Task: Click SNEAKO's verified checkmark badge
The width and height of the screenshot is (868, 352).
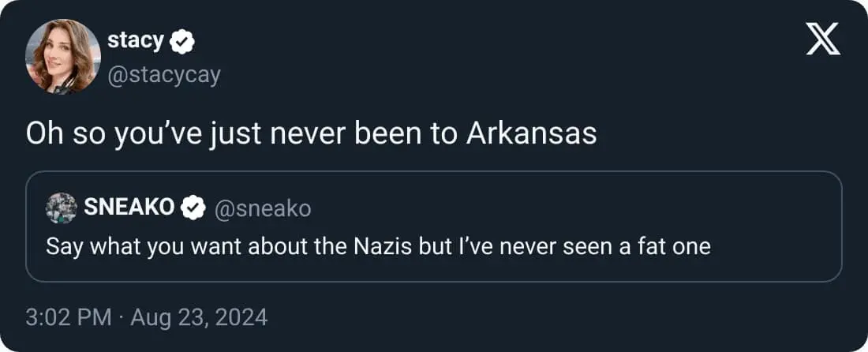Action: tap(193, 208)
